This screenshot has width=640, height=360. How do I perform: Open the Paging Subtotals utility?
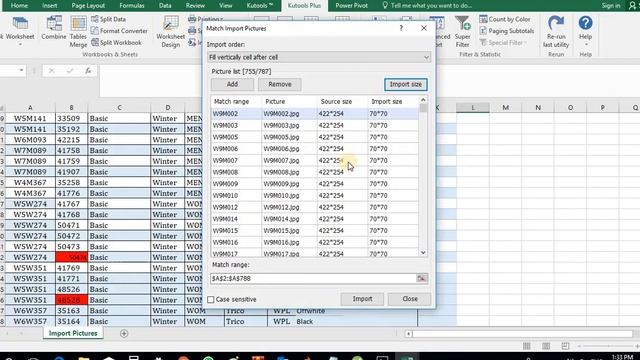click(507, 31)
